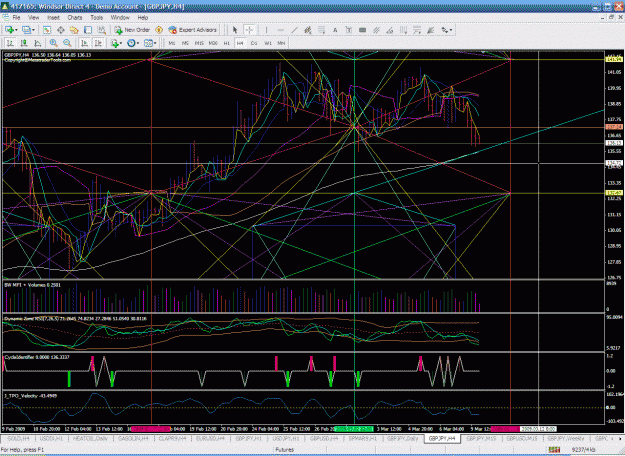
Task: Click the 141.9 yellow price label
Action: click(613, 59)
